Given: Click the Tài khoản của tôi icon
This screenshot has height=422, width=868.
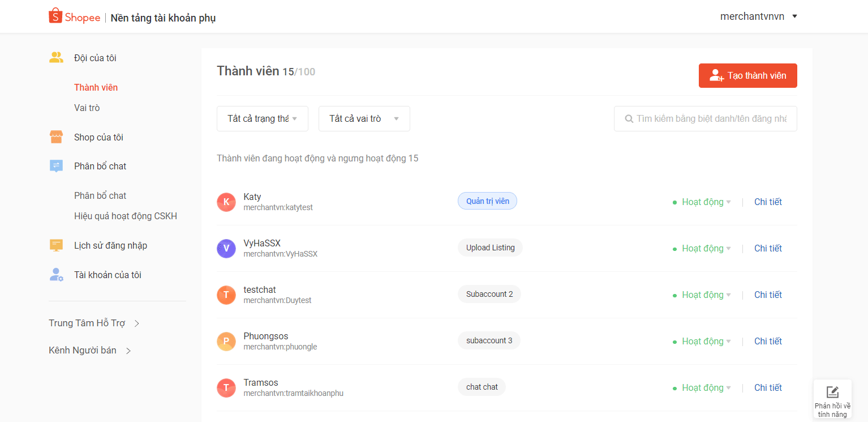Looking at the screenshot, I should [x=56, y=275].
